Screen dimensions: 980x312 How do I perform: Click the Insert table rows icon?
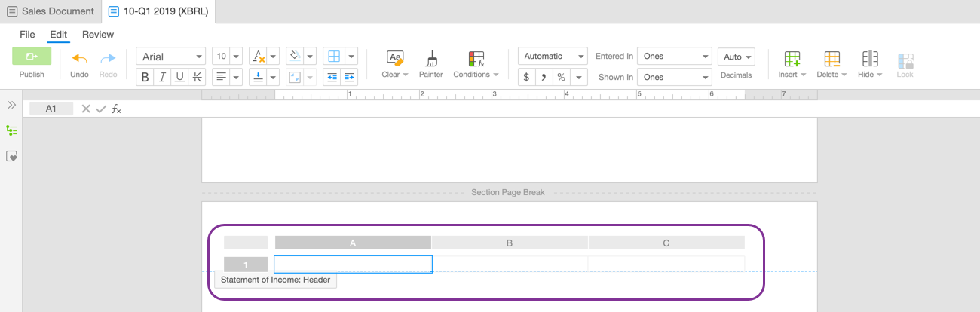click(x=792, y=58)
